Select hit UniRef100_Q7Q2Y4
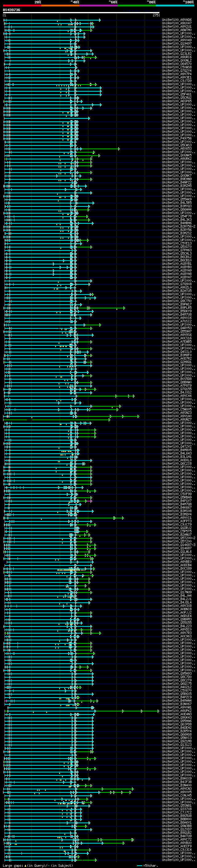 [177, 71]
